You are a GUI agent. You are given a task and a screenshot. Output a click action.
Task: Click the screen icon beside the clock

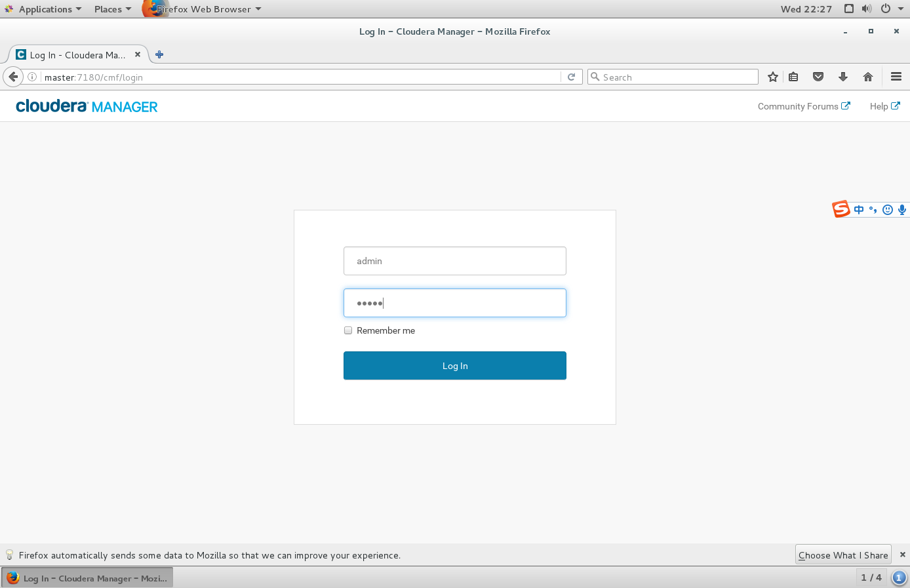(849, 9)
